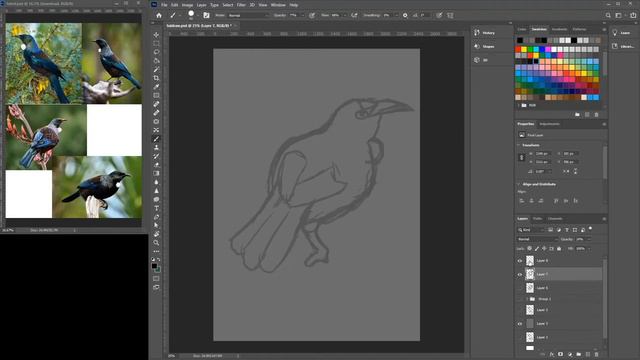The image size is (640, 360).
Task: Toggle pressure for opacity icon in options bar
Action: tap(312, 15)
